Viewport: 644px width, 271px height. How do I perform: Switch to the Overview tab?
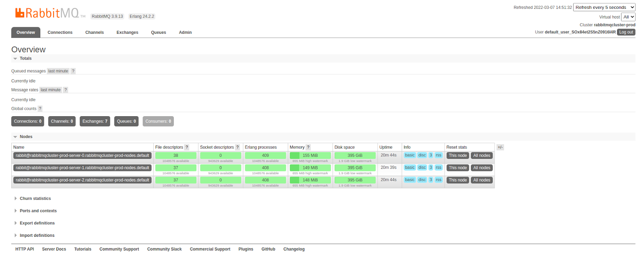tap(26, 32)
